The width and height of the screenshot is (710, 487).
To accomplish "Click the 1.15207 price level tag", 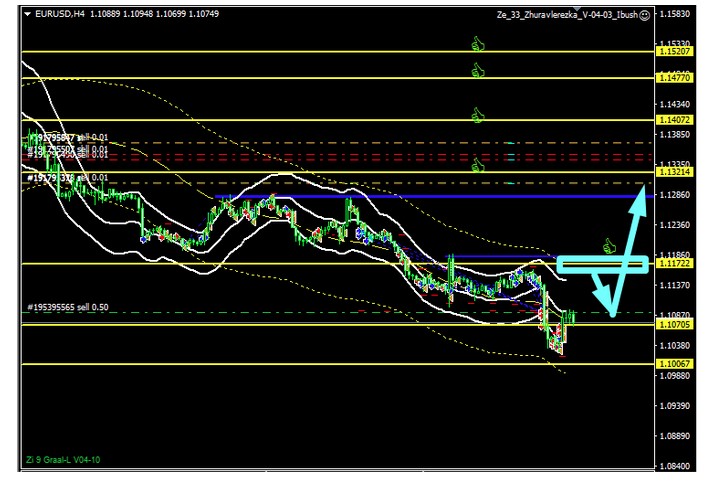I will coord(673,50).
